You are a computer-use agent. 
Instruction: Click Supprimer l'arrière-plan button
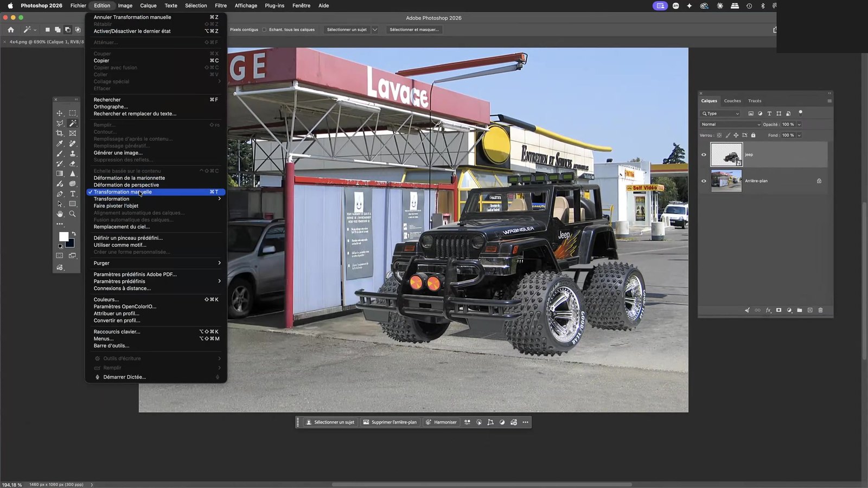point(390,422)
